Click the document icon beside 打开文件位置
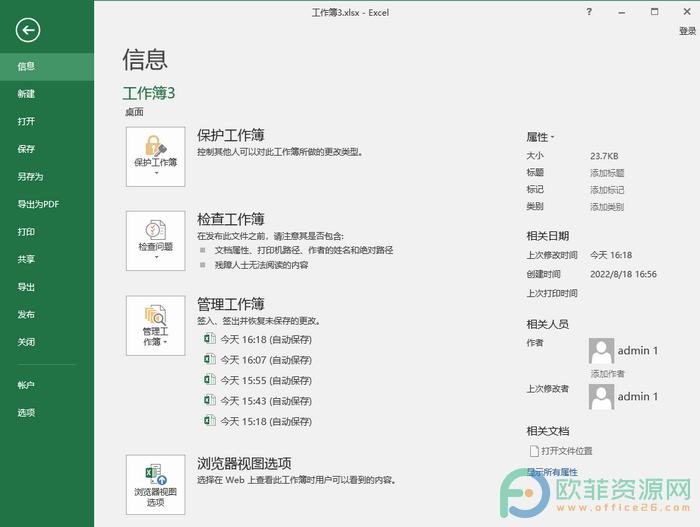Screen dimensions: 700x527 pyautogui.click(x=534, y=451)
